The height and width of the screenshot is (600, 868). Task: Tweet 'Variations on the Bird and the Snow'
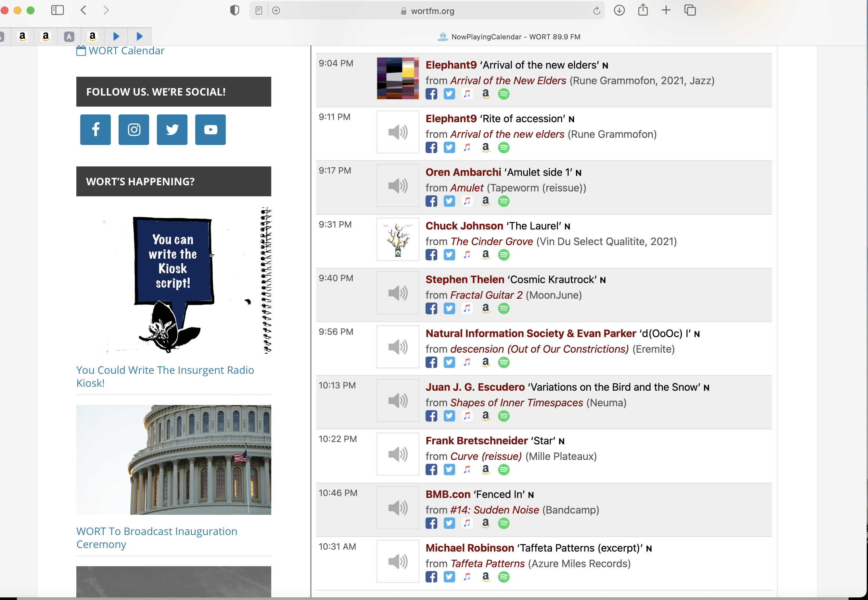coord(449,416)
